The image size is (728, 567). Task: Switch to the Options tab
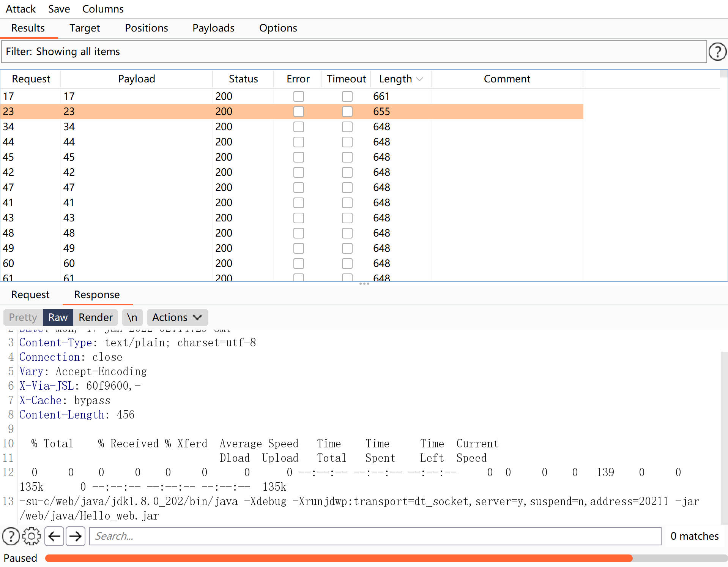(278, 28)
